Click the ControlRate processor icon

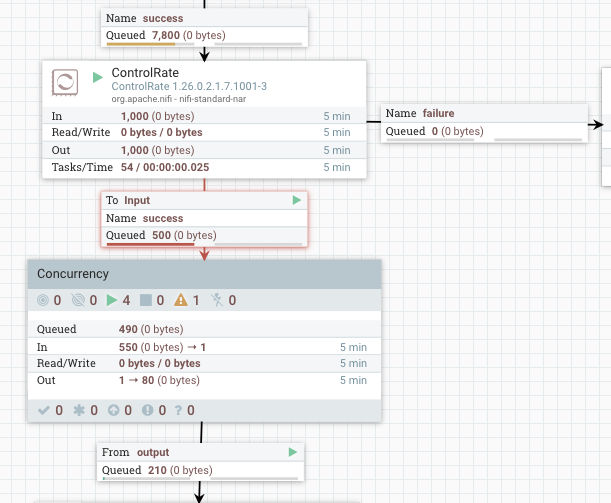coord(65,82)
